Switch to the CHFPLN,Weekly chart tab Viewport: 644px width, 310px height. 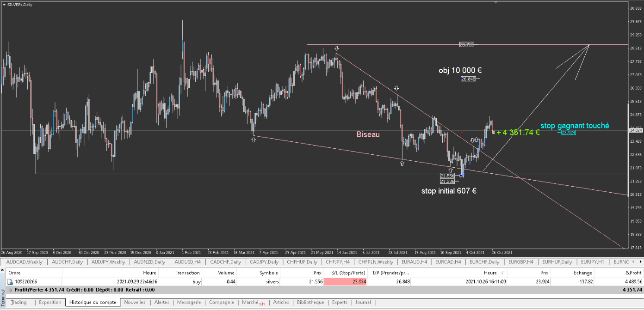[376, 262]
